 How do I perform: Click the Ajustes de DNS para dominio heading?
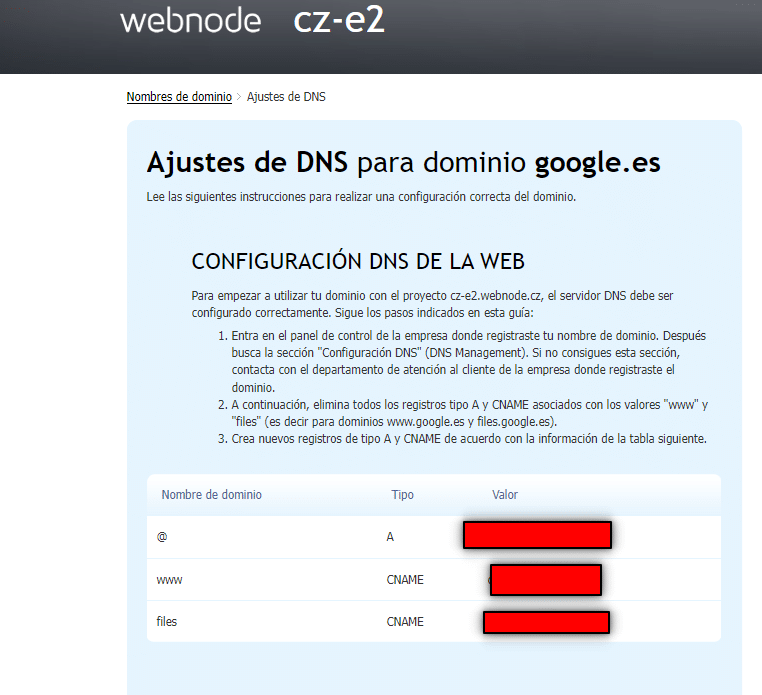point(403,163)
